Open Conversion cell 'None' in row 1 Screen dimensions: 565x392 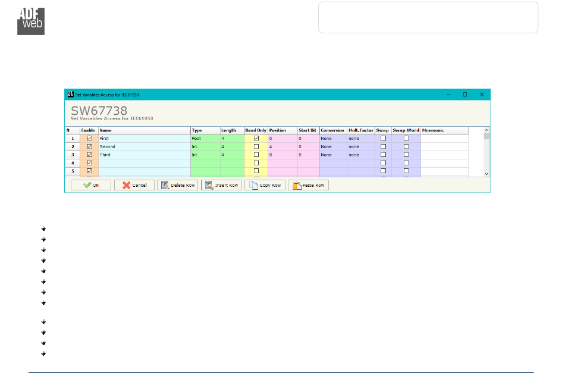(x=333, y=139)
